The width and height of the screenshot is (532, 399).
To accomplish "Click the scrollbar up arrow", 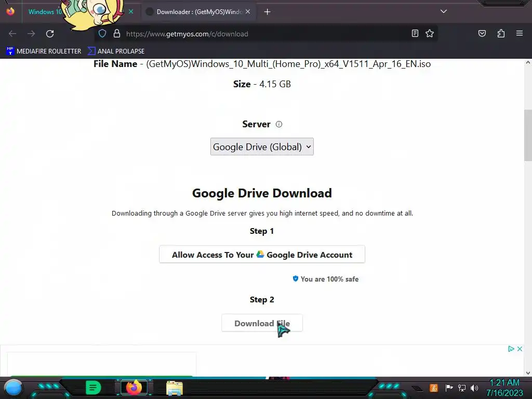I will tap(528, 62).
